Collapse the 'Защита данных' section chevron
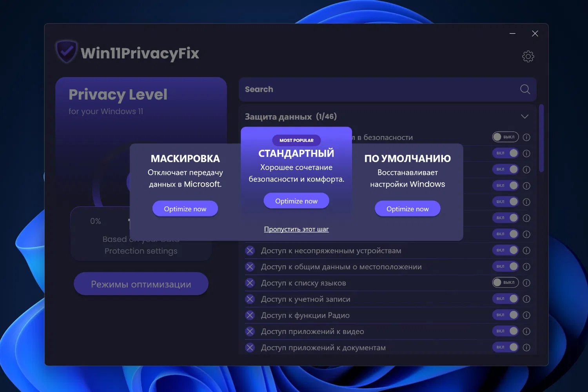The image size is (588, 392). pyautogui.click(x=524, y=116)
